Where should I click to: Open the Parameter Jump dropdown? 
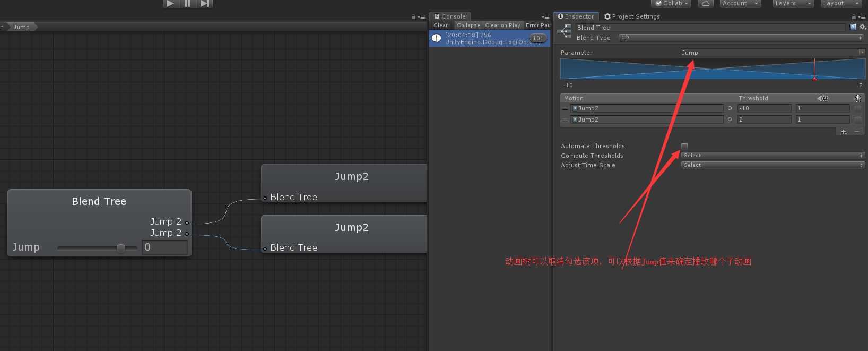[x=772, y=53]
